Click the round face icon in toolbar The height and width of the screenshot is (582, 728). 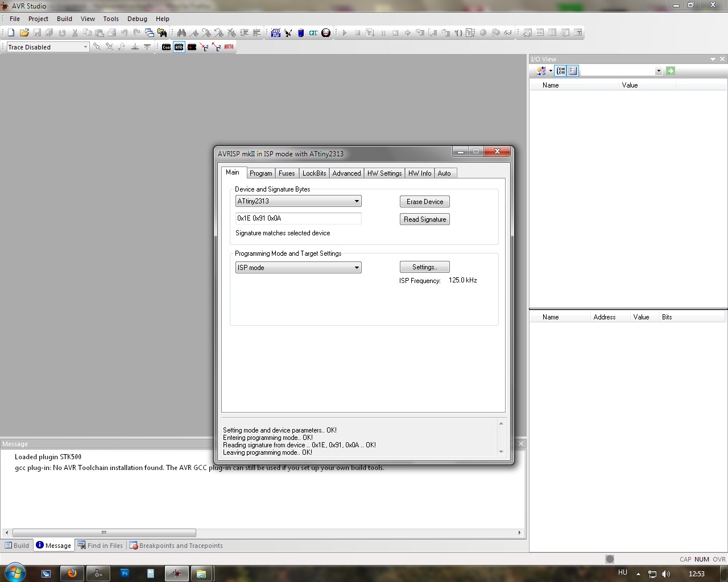tap(326, 33)
